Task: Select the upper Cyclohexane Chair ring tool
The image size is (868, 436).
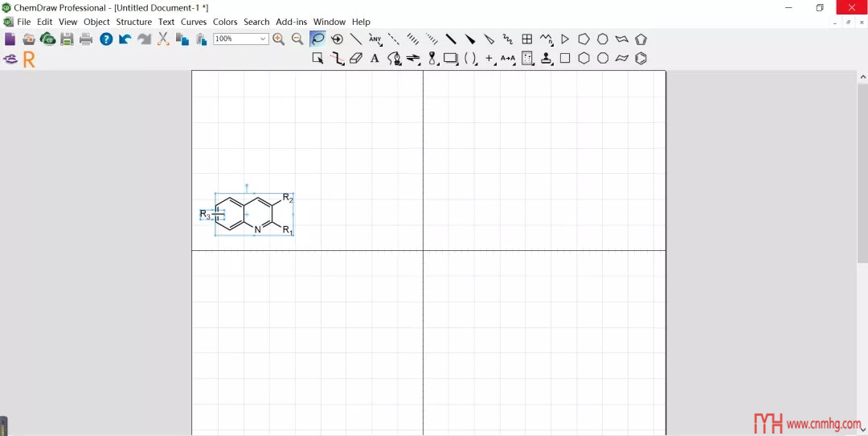Action: click(622, 39)
